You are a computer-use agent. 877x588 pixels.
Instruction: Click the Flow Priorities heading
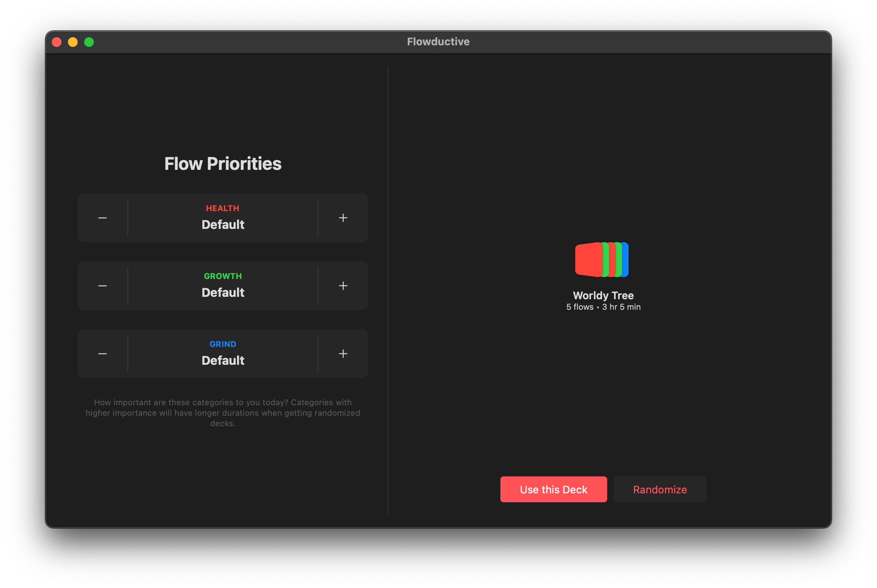[222, 164]
